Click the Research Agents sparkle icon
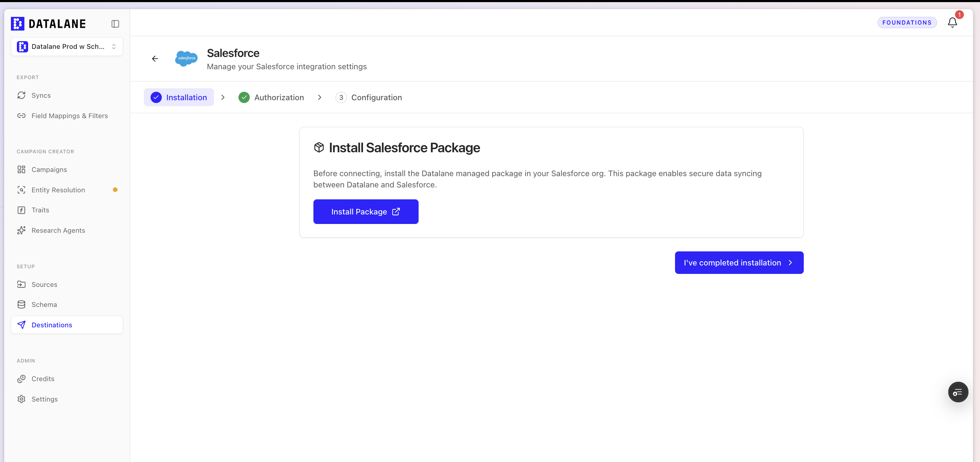Image resolution: width=980 pixels, height=462 pixels. (21, 230)
